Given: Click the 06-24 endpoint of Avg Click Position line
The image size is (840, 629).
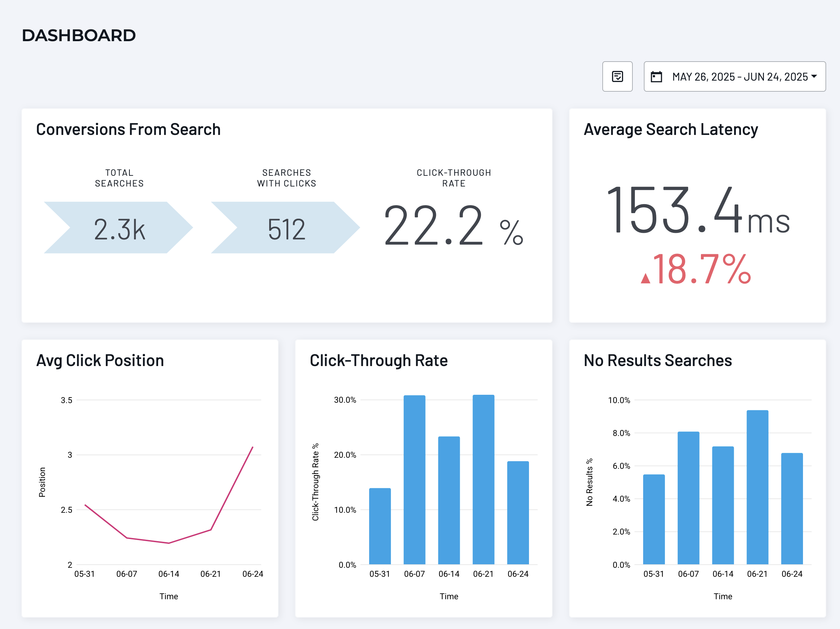Looking at the screenshot, I should [253, 447].
